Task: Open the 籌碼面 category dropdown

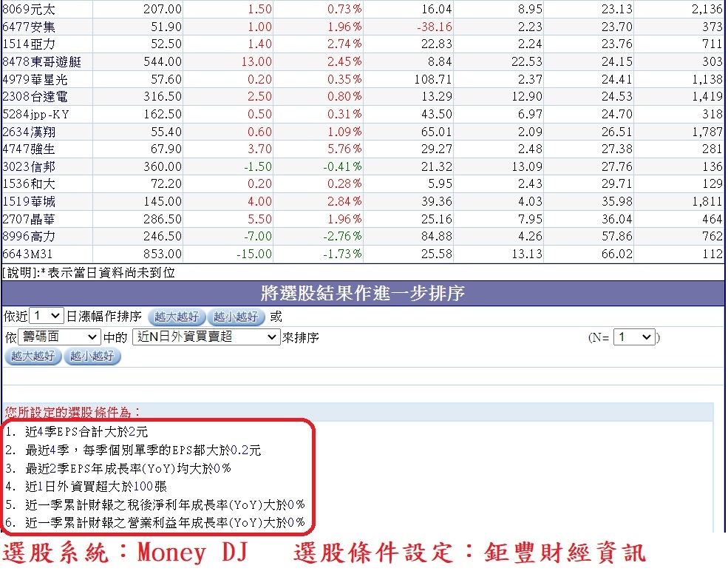Action: click(59, 337)
